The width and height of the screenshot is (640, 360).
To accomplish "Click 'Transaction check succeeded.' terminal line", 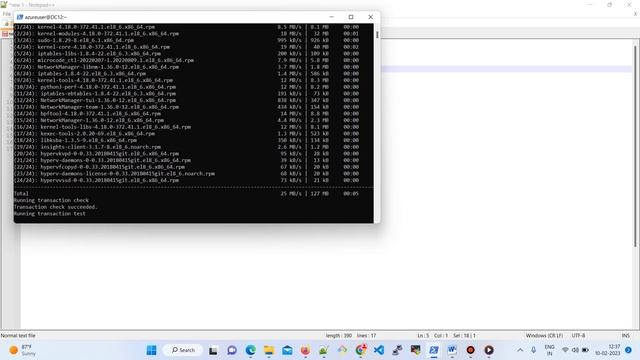I will (x=56, y=207).
